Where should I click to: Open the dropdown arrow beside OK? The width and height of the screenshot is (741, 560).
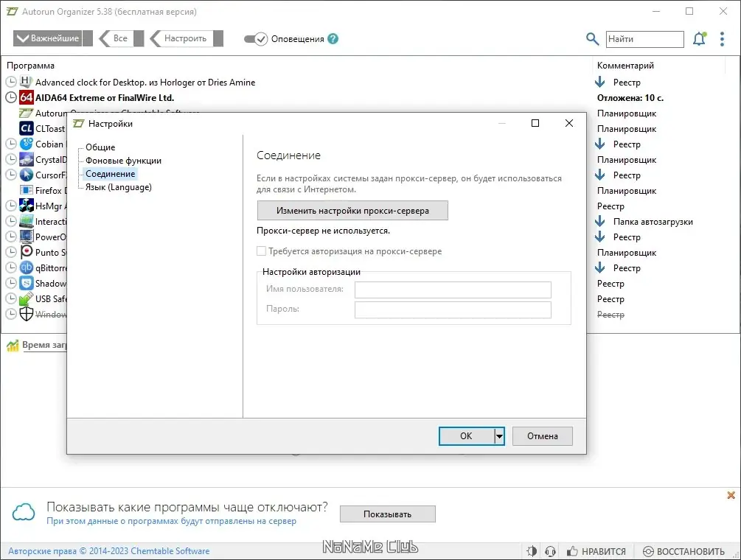(499, 435)
